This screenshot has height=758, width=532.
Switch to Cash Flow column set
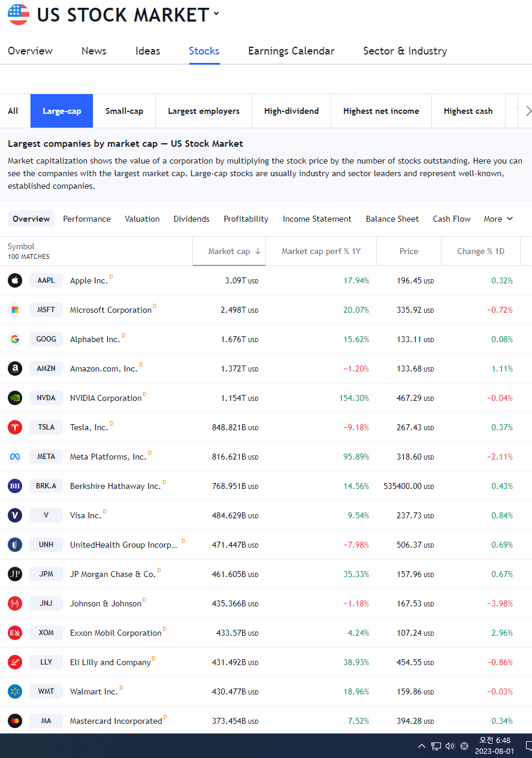pos(452,219)
